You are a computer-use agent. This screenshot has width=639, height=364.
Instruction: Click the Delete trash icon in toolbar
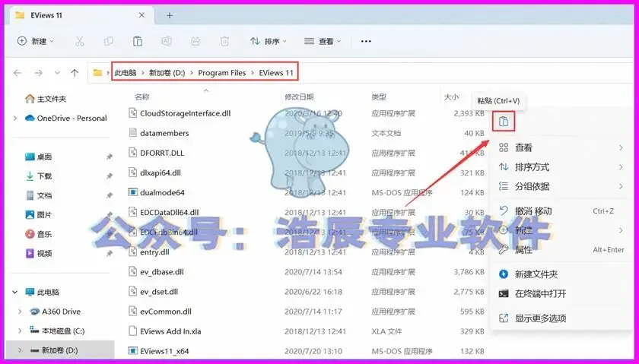coord(224,41)
